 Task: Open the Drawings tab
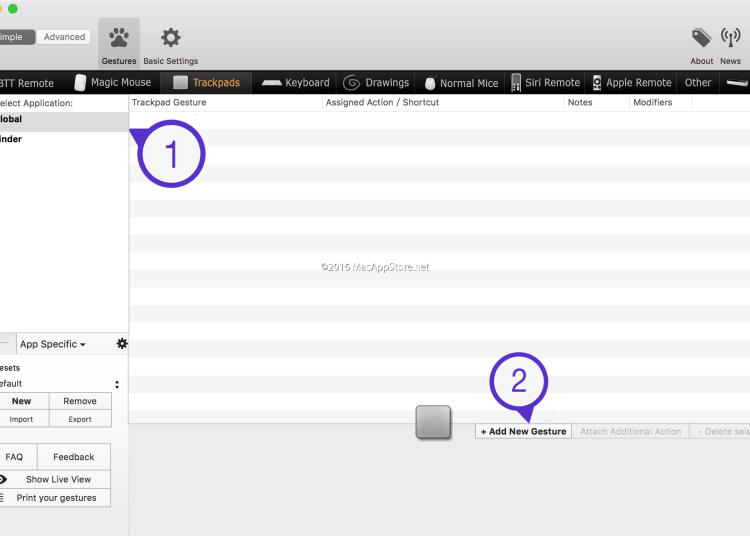pyautogui.click(x=376, y=83)
